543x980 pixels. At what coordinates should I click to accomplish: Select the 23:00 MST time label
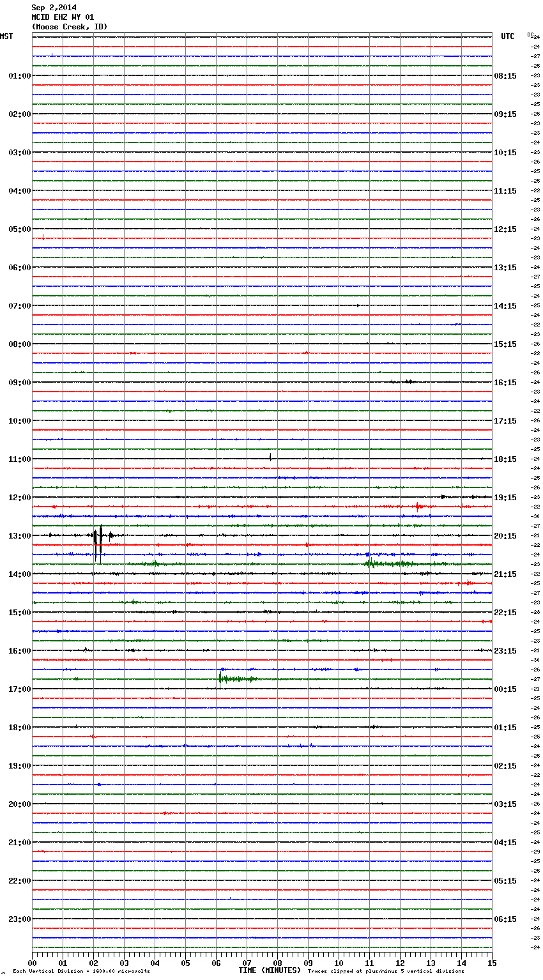click(19, 919)
